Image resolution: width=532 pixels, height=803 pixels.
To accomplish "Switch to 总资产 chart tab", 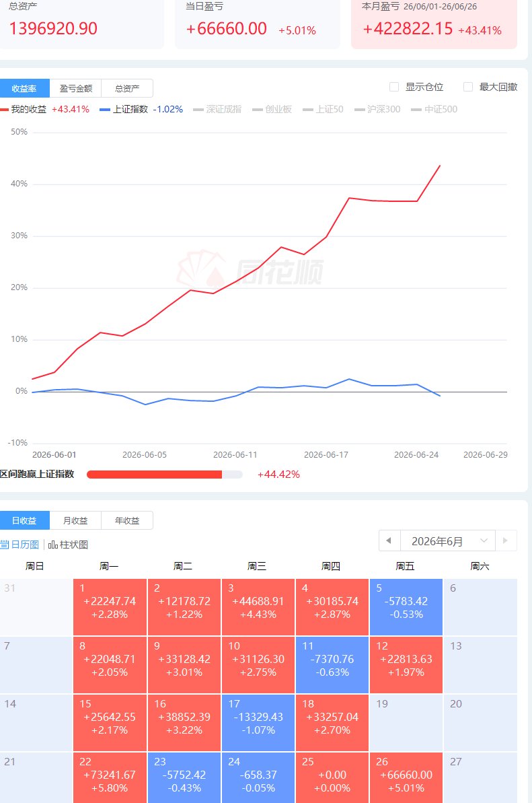I will [x=127, y=89].
